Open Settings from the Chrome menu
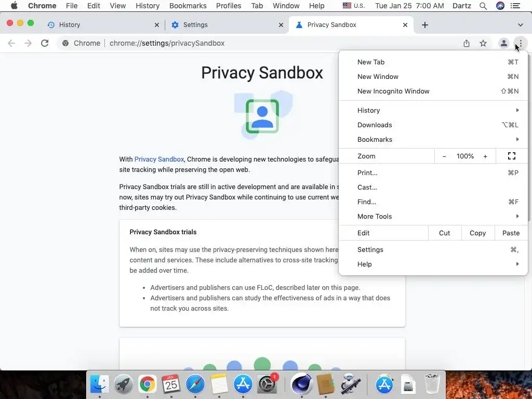The image size is (532, 399). (433, 250)
